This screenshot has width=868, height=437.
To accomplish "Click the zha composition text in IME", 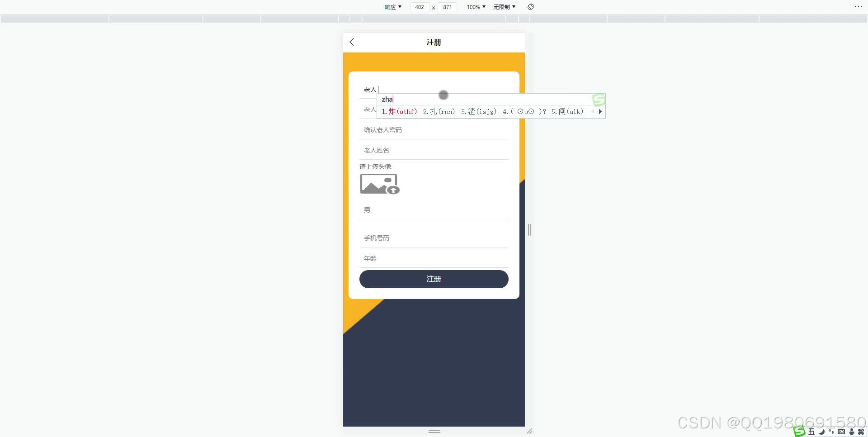I will tap(387, 100).
